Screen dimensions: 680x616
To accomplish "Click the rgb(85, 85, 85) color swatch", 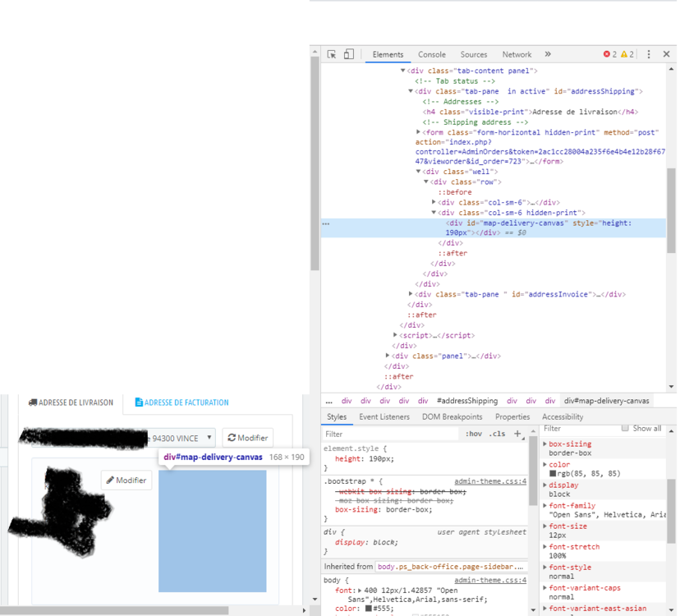I will pos(553,474).
